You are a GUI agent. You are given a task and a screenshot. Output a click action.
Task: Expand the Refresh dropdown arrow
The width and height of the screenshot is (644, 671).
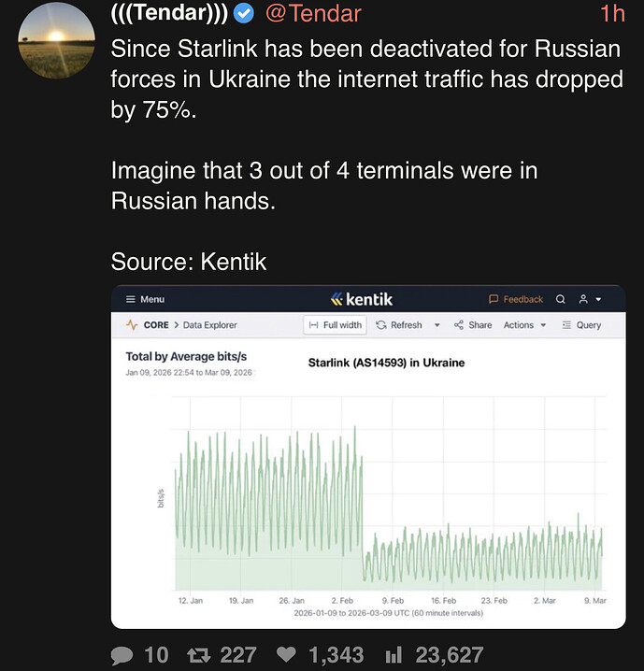click(x=436, y=325)
